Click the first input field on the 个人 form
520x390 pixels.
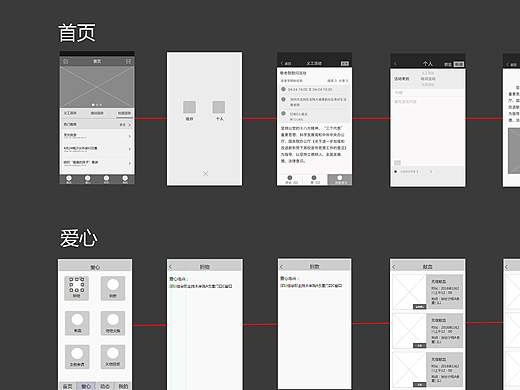coord(428,93)
